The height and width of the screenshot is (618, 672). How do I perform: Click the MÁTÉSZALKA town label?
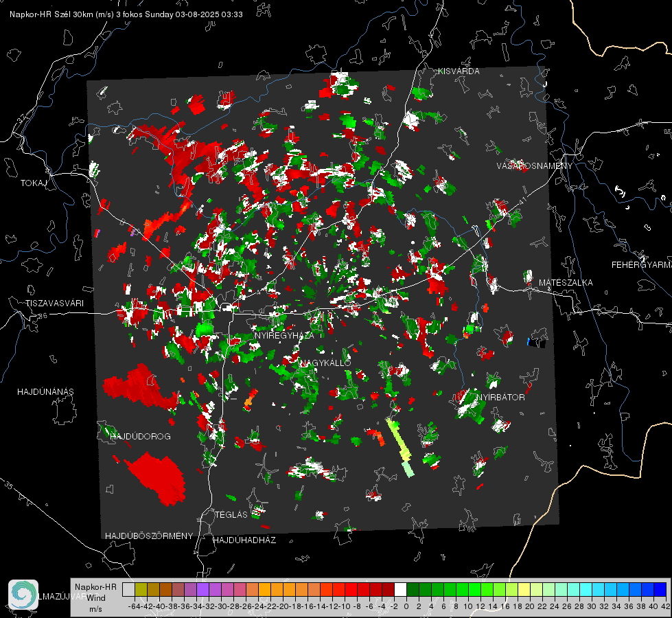tap(566, 283)
